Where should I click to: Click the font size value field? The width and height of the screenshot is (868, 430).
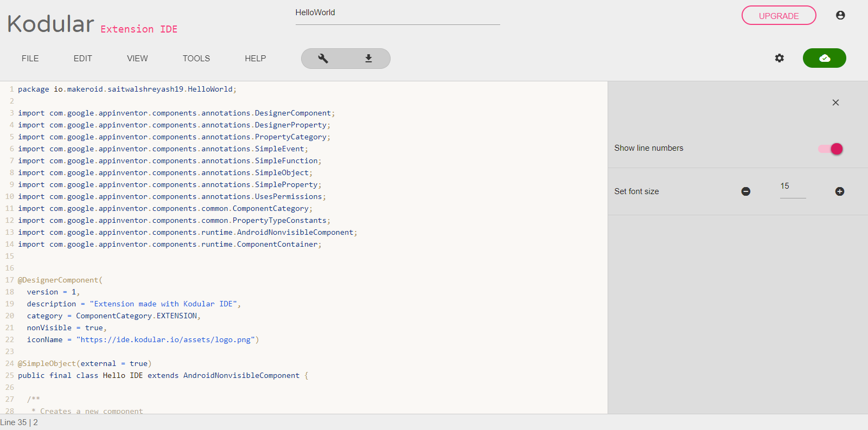[793, 187]
